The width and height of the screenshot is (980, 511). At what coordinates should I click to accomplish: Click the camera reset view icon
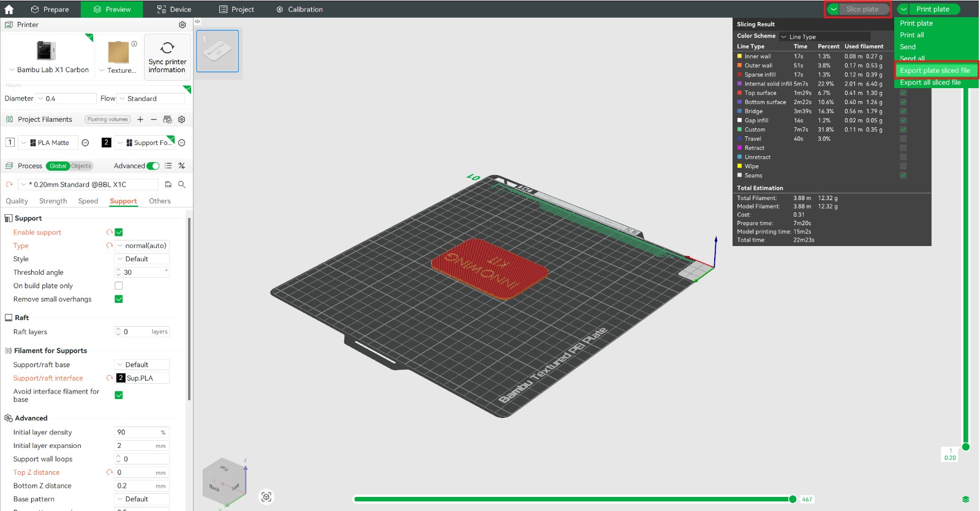pos(266,497)
